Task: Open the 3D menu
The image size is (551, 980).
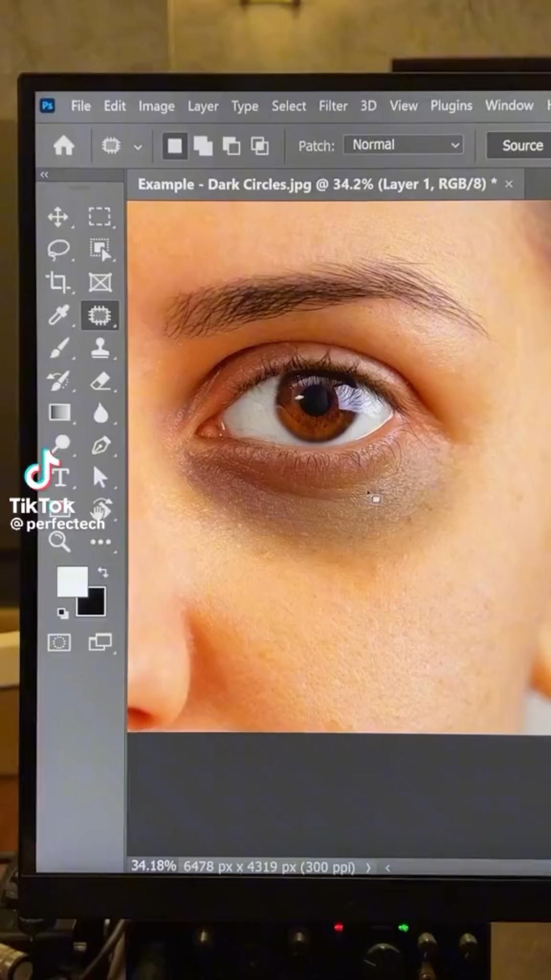Action: [368, 106]
